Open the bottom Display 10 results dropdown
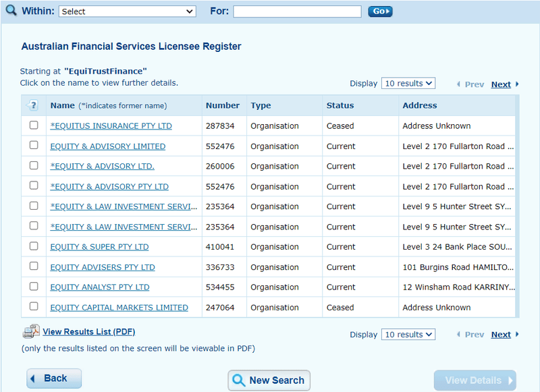 point(408,334)
